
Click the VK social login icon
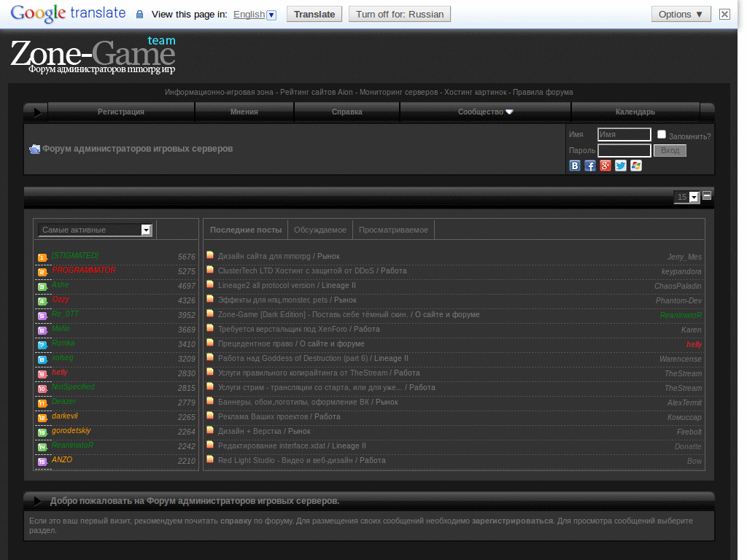pos(575,166)
